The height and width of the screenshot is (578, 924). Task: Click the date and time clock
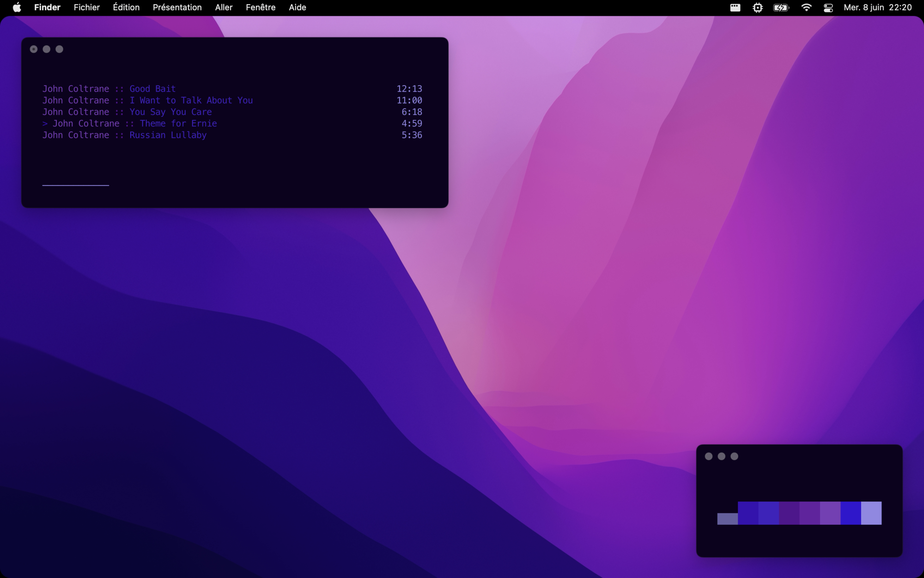click(877, 7)
